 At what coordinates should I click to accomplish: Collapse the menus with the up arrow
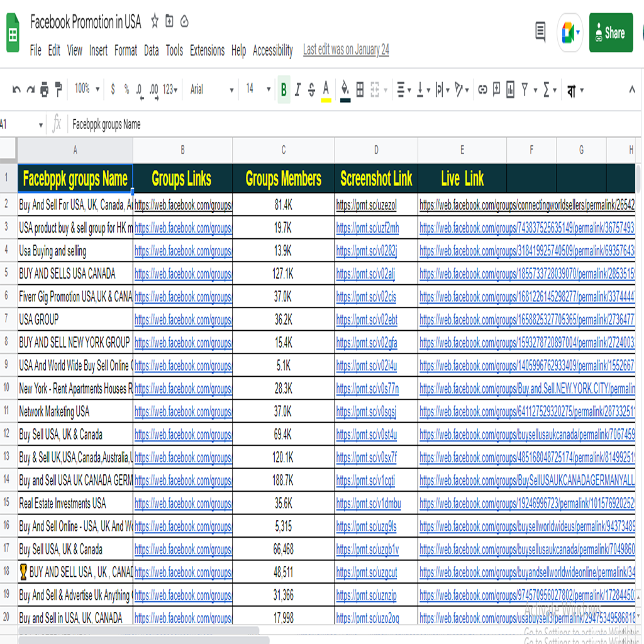(631, 89)
